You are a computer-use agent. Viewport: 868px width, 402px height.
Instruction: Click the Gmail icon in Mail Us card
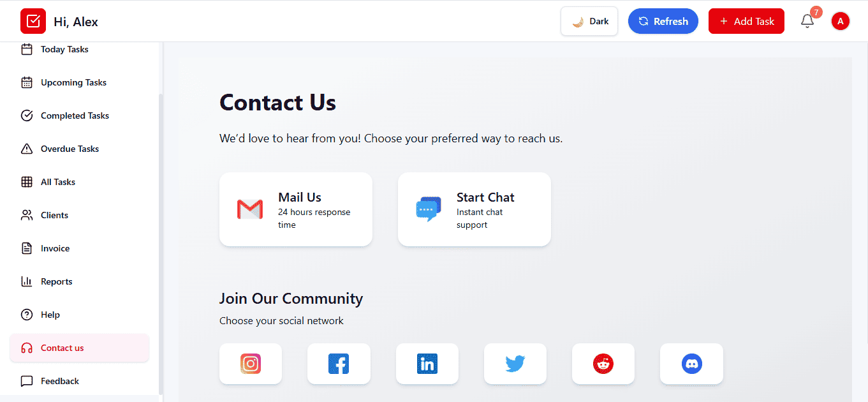(250, 209)
